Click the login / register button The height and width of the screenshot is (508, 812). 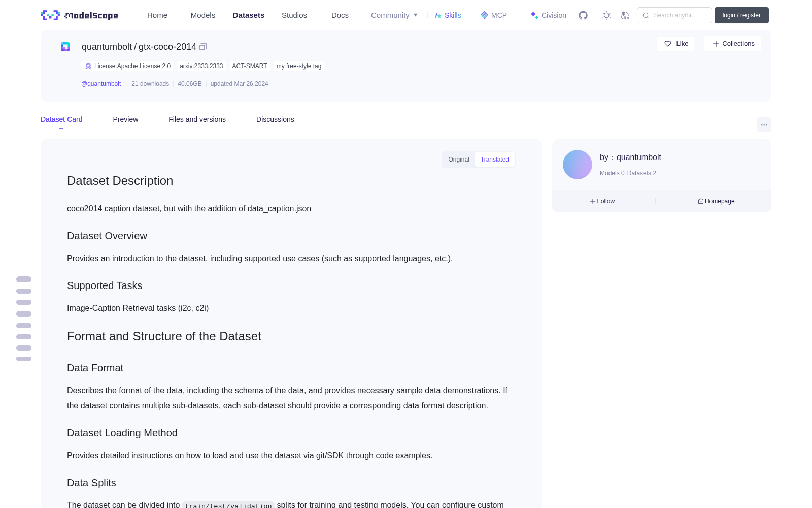[741, 15]
